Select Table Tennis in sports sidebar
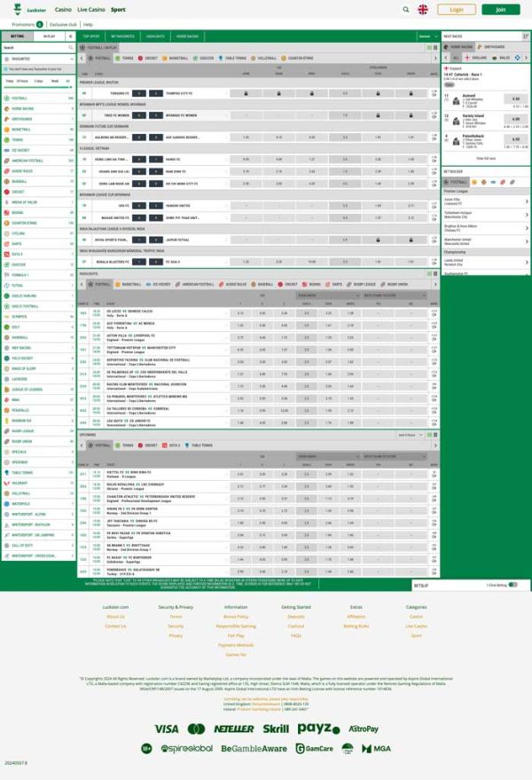This screenshot has height=780, width=532. coord(38,473)
